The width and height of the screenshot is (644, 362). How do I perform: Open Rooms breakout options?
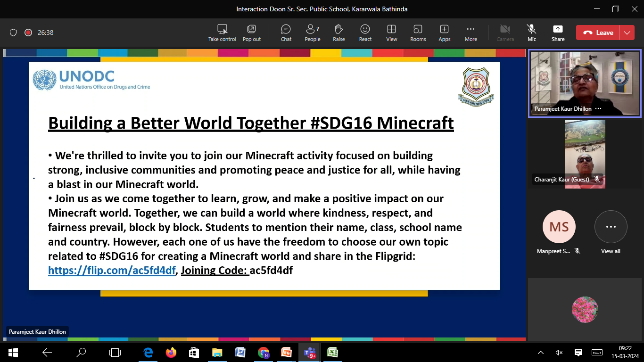tap(418, 33)
